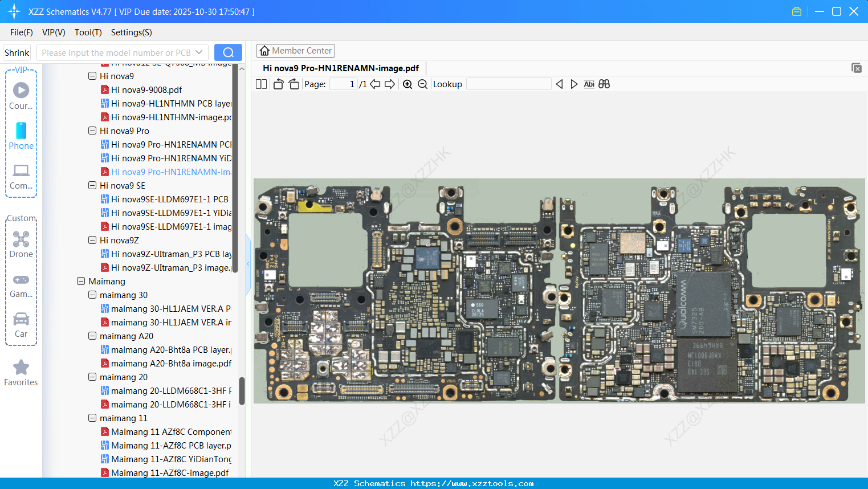The width and height of the screenshot is (868, 489).
Task: Zoom out of the PDF
Action: point(422,84)
